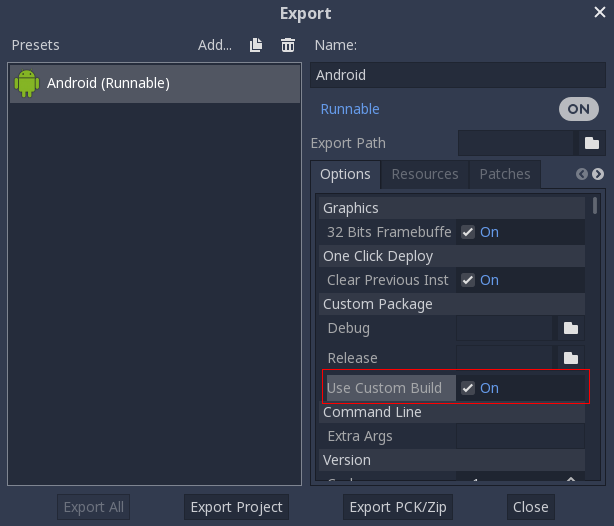
Task: Browse for the Release custom package file
Action: (x=571, y=358)
